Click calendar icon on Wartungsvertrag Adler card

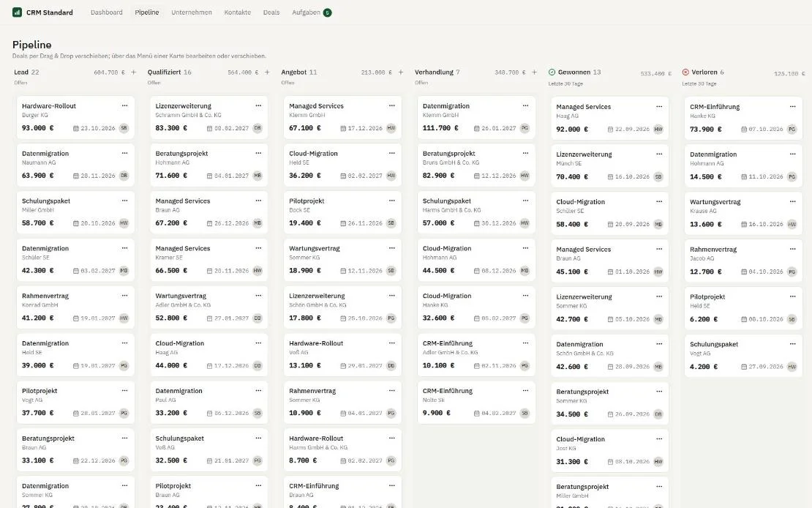pos(210,318)
